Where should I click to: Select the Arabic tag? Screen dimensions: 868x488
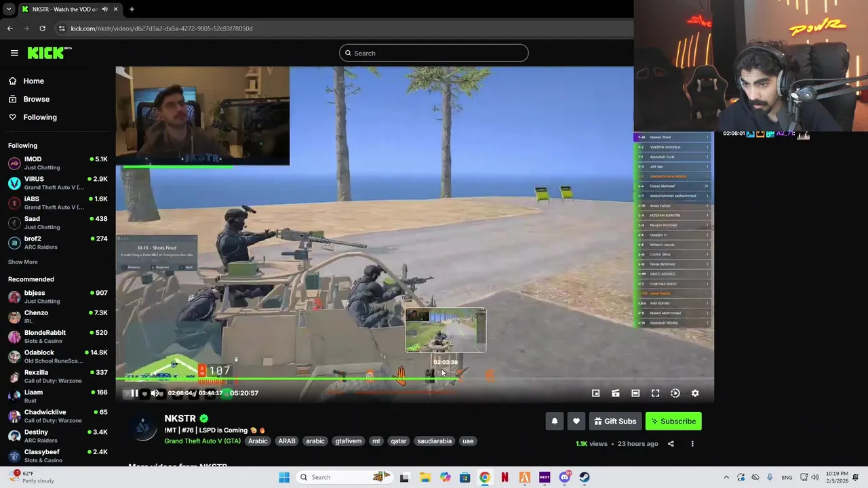258,441
